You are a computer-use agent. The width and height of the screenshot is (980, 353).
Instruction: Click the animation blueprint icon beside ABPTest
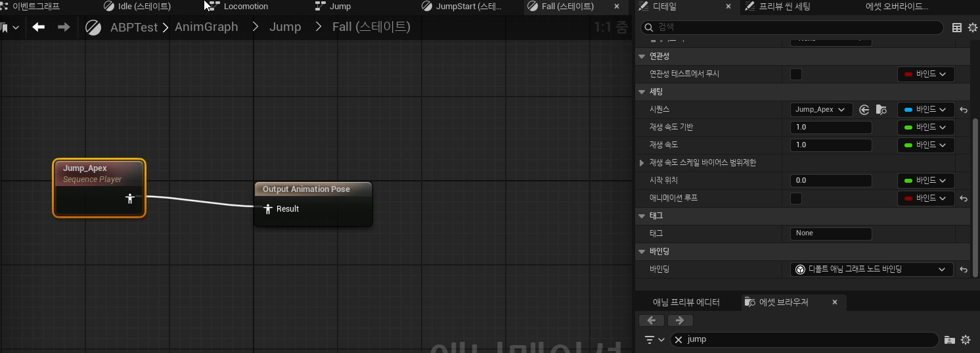[93, 28]
